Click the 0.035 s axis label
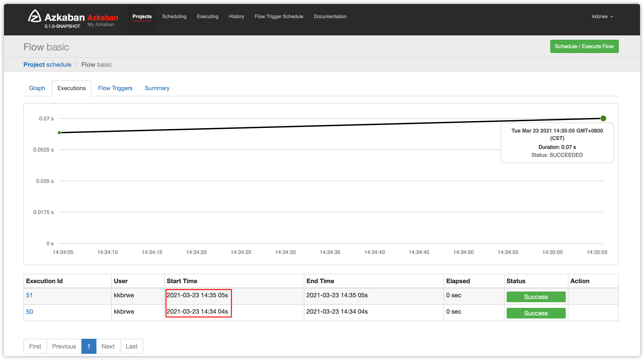This screenshot has width=644, height=360. [45, 181]
